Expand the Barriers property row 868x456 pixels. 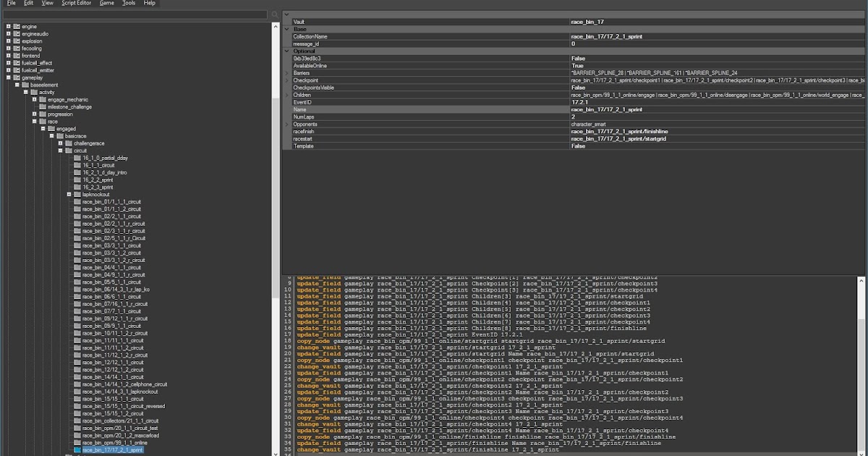[286, 72]
